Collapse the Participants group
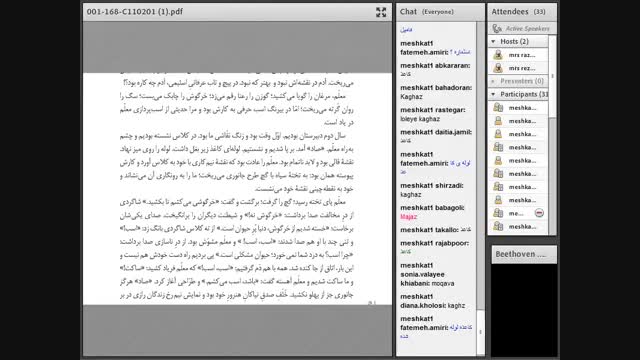 coord(493,94)
